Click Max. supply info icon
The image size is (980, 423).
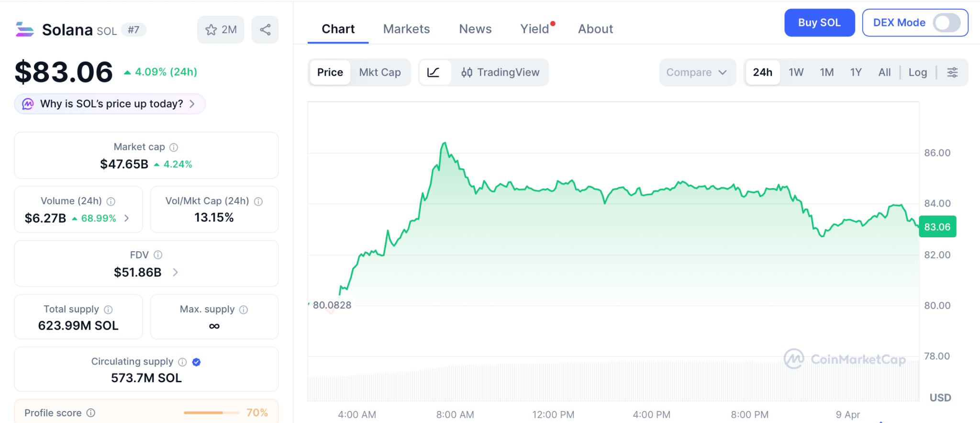244,310
